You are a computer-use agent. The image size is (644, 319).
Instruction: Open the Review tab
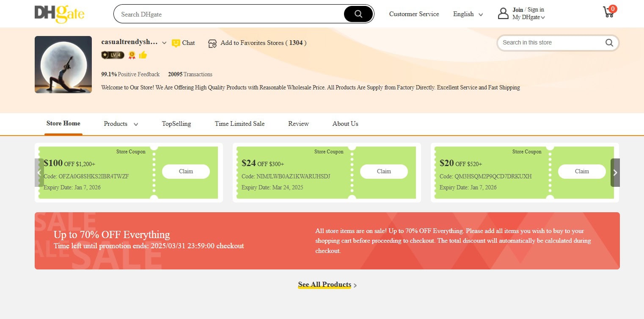pyautogui.click(x=298, y=124)
